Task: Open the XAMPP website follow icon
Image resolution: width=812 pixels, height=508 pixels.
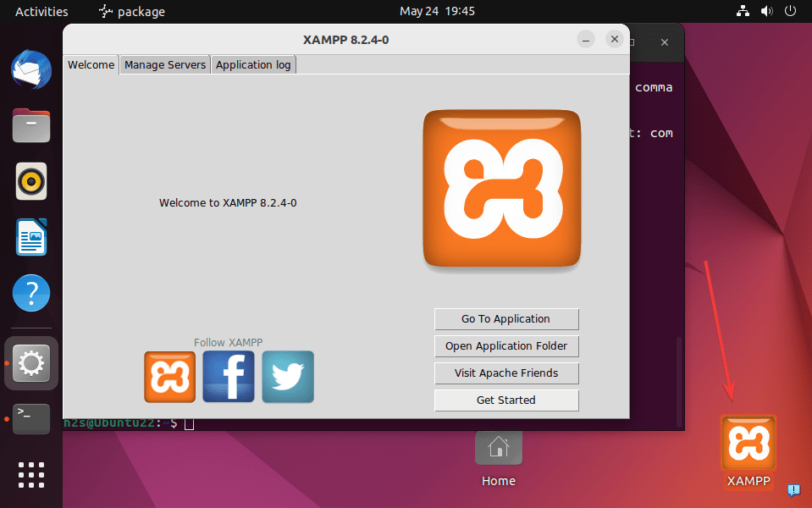Action: pyautogui.click(x=170, y=377)
